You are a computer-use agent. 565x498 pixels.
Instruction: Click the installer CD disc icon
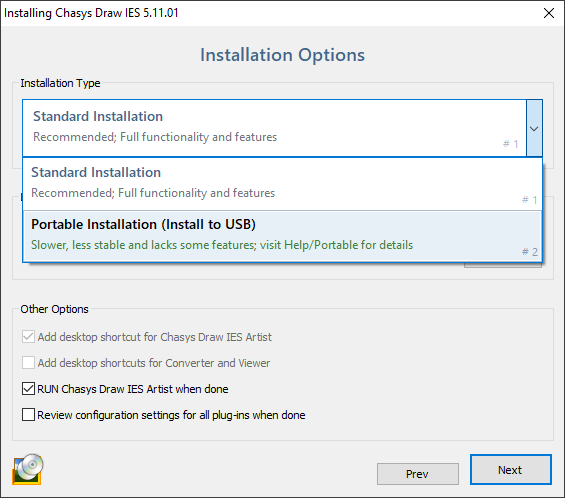28,469
